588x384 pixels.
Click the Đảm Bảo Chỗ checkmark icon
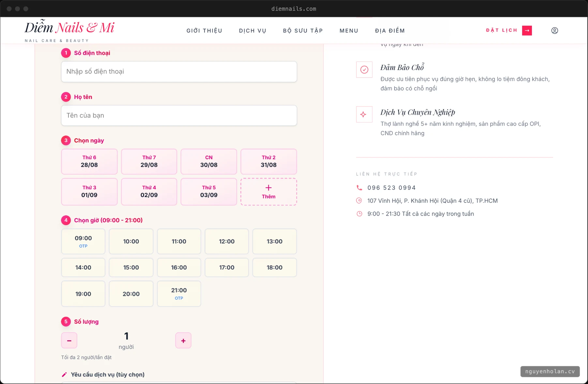[x=364, y=69]
